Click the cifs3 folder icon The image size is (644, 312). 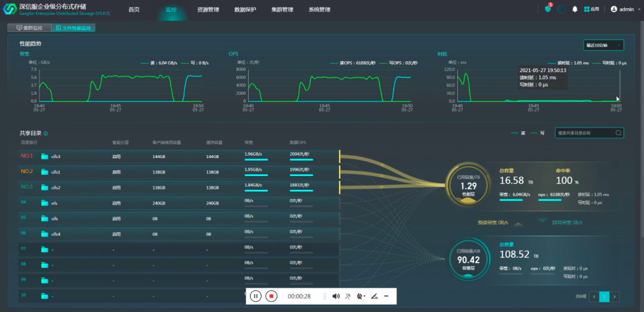[x=45, y=156]
